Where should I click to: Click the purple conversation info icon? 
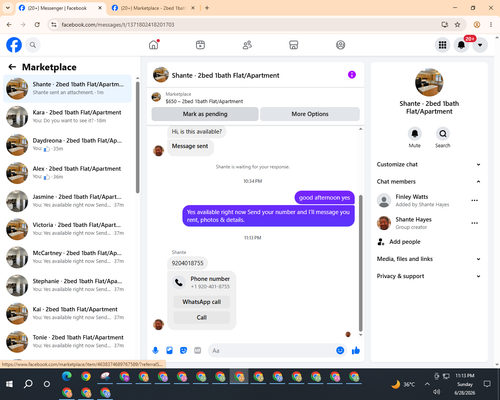point(352,75)
